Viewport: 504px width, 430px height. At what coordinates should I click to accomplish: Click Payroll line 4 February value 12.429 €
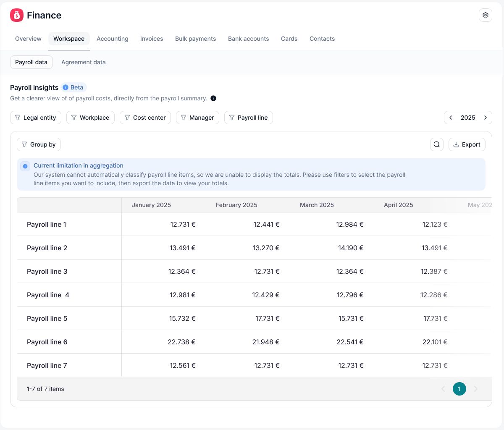tap(266, 295)
